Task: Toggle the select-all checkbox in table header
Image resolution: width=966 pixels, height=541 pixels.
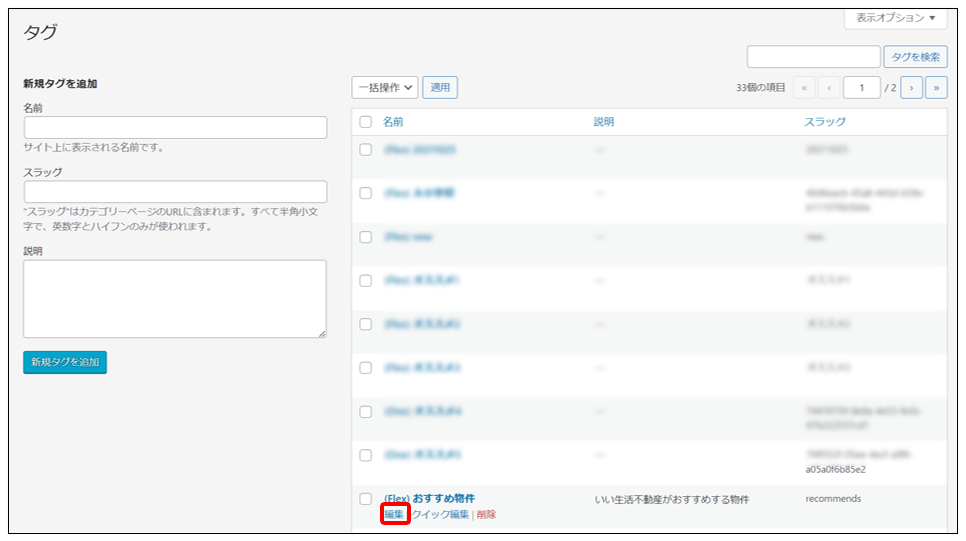Action: point(366,122)
